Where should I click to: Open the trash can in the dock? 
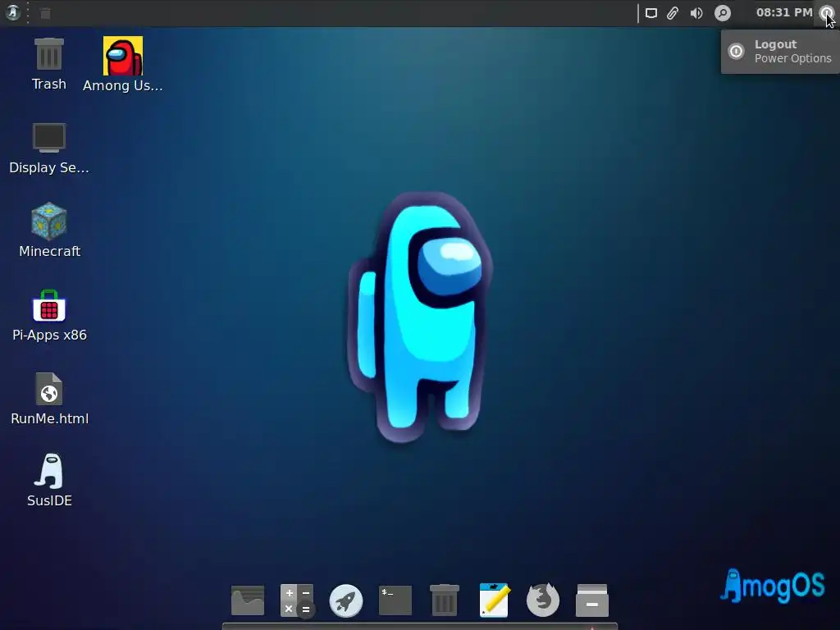445,600
